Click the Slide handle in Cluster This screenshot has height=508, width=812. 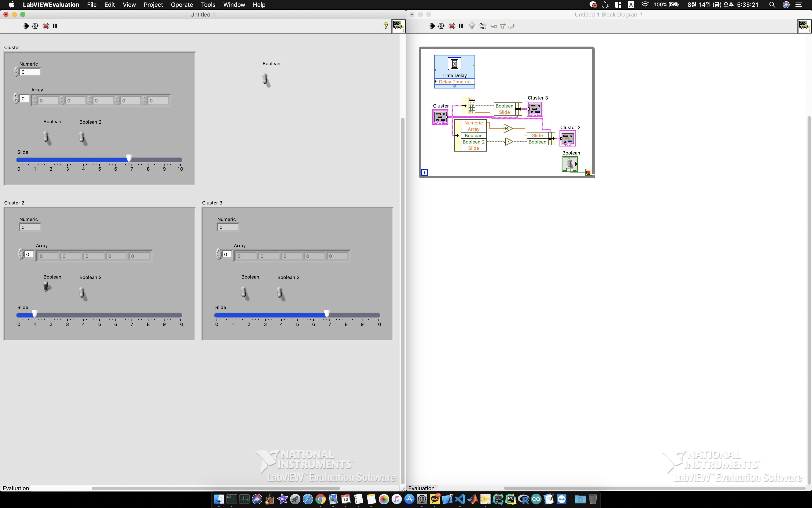[x=129, y=158]
